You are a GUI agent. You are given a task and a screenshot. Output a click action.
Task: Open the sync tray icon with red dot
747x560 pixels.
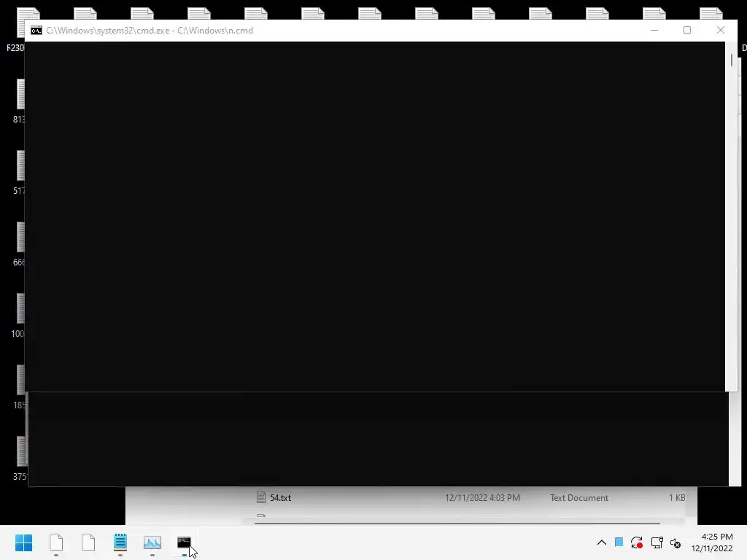637,542
